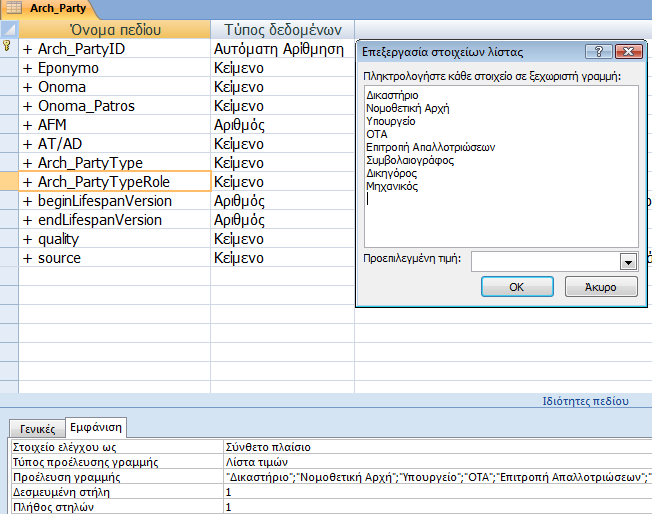Image resolution: width=652 pixels, height=514 pixels.
Task: Click the Eponymo field name cell
Action: pyautogui.click(x=115, y=68)
